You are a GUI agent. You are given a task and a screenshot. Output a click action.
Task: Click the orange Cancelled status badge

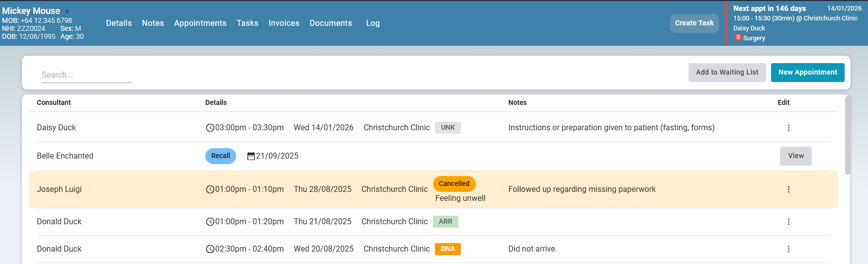[454, 183]
